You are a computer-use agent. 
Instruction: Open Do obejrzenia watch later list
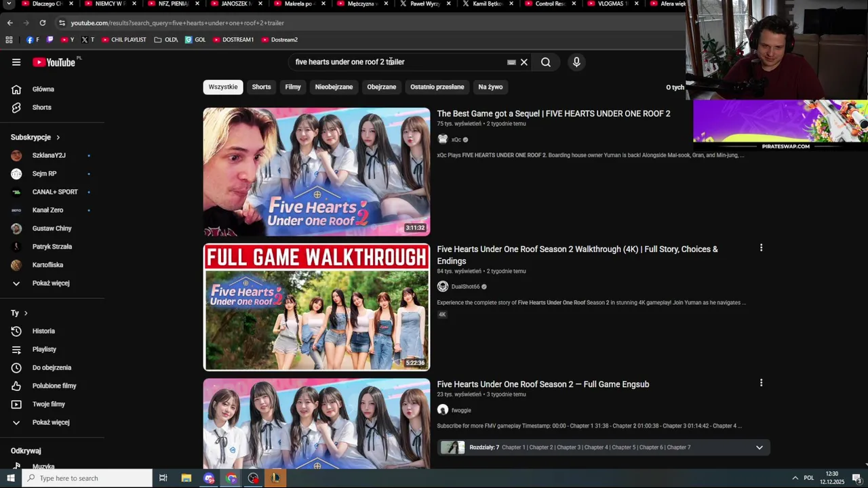52,368
